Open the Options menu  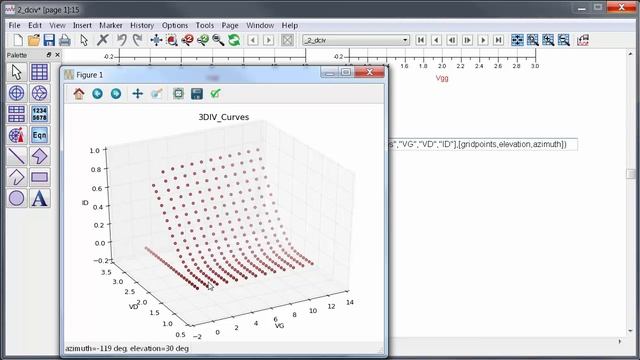tap(175, 25)
